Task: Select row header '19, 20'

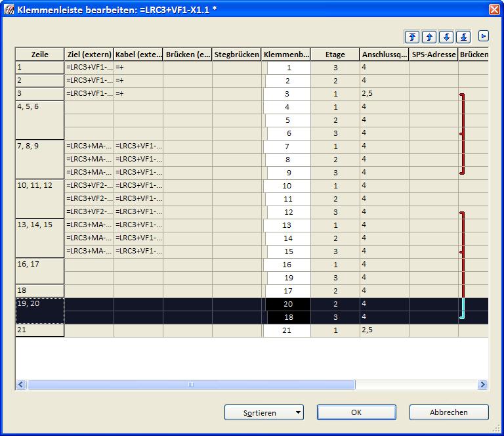Action: pyautogui.click(x=40, y=311)
